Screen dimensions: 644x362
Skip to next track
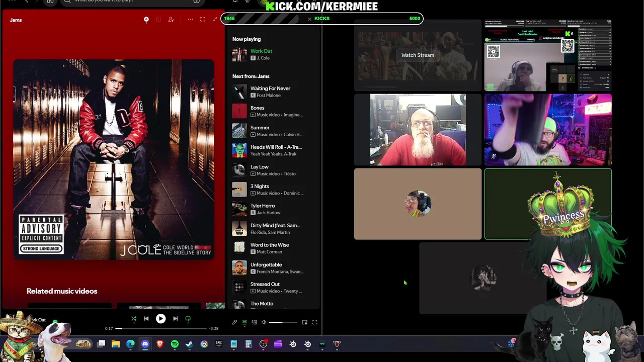pyautogui.click(x=175, y=319)
